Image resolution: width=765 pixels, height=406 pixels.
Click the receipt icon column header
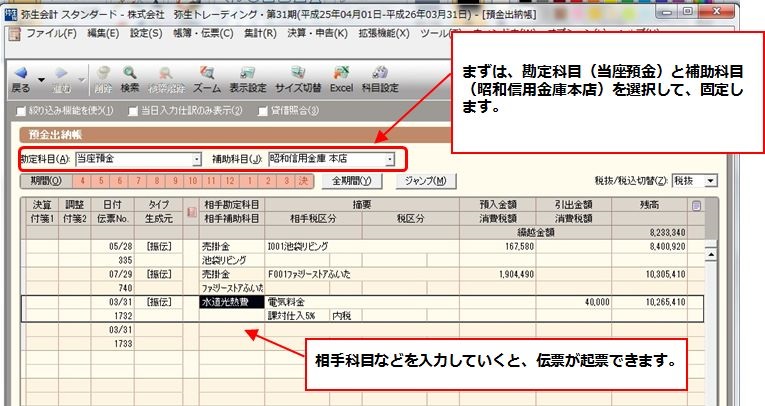[192, 212]
